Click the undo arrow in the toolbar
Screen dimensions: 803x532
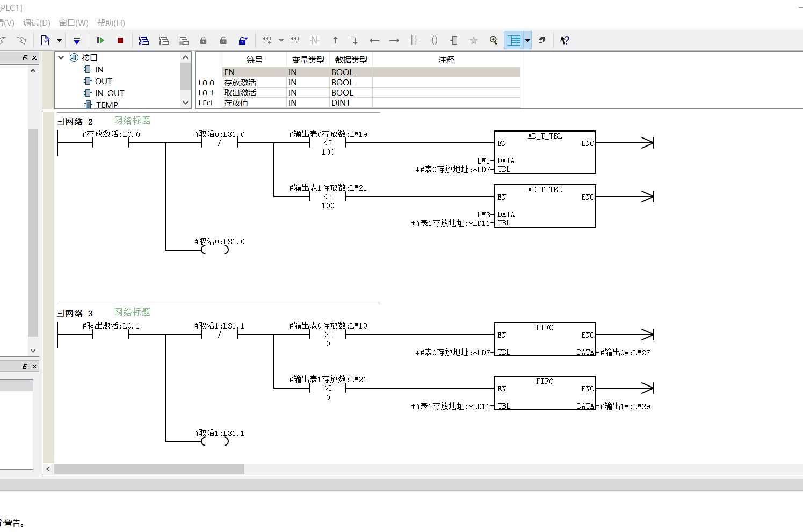click(x=3, y=40)
